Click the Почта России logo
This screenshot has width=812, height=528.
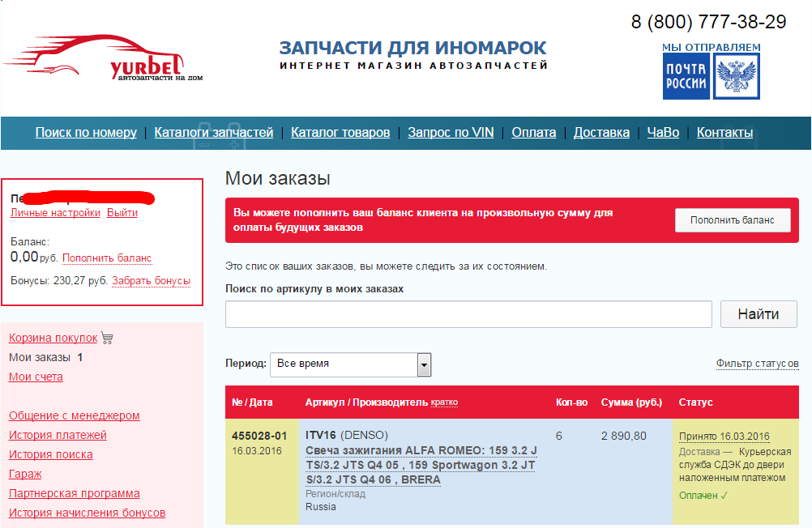(686, 77)
